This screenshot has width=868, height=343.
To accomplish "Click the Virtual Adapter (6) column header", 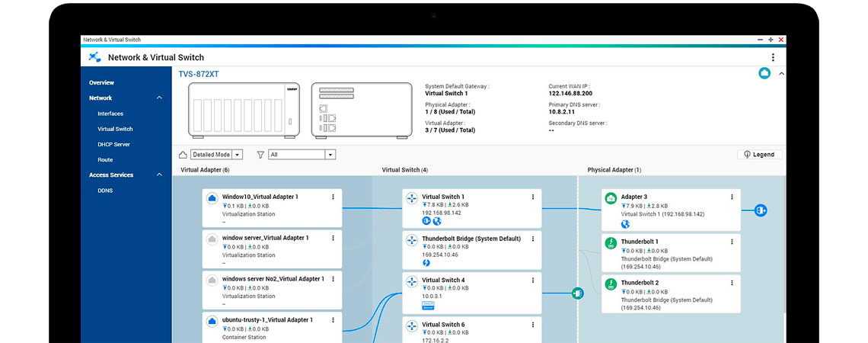I will click(x=205, y=170).
